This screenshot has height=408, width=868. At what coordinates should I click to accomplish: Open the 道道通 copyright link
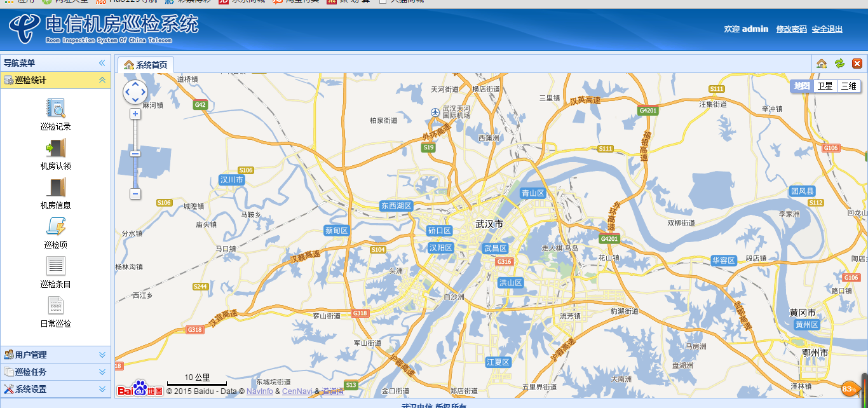click(332, 391)
